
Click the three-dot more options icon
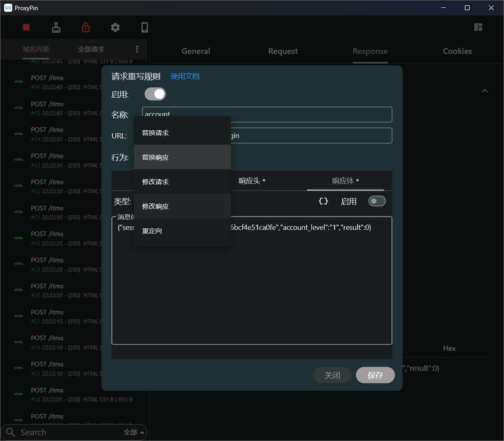tap(137, 49)
